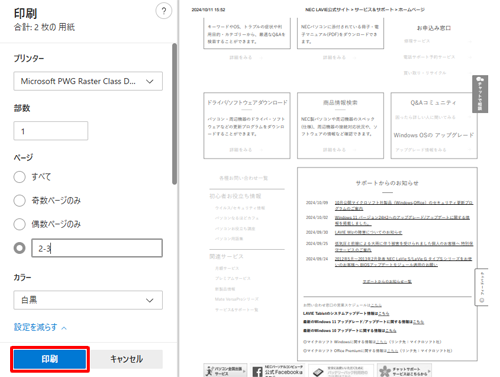Click the dropdown chevron on 白黒 box
500x377 pixels.
tap(150, 300)
